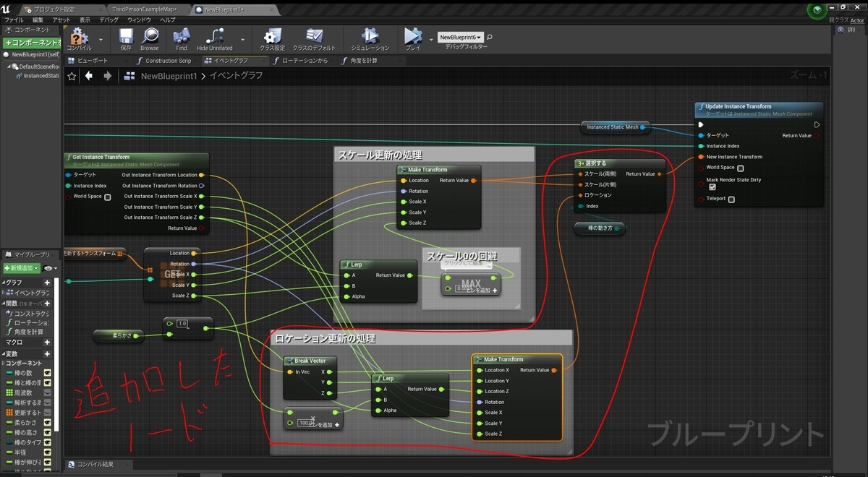This screenshot has height=477, width=868.
Task: Expand the イベントグラフ tree item
Action: (x=5, y=293)
